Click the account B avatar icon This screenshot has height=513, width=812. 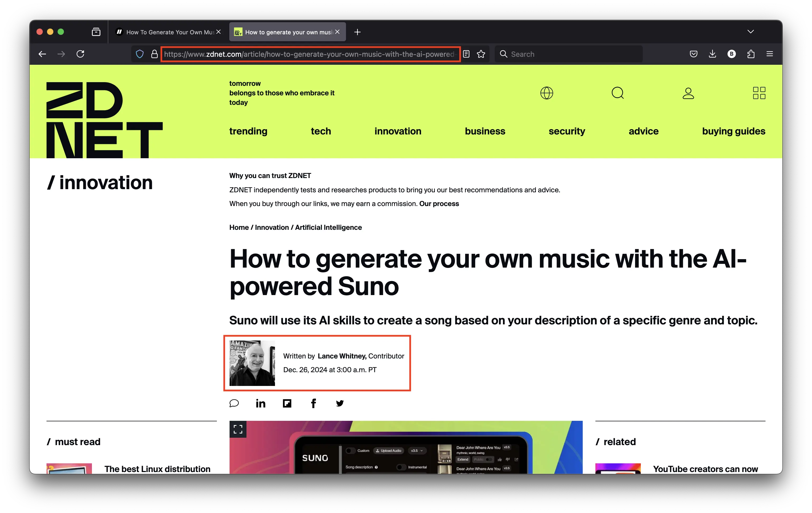(731, 54)
